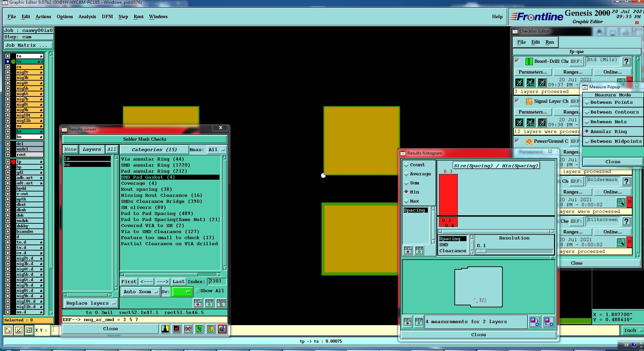Image resolution: width=644 pixels, height=351 pixels.
Task: Click the black-yellow profile icon beside Close
Action: tap(165, 329)
